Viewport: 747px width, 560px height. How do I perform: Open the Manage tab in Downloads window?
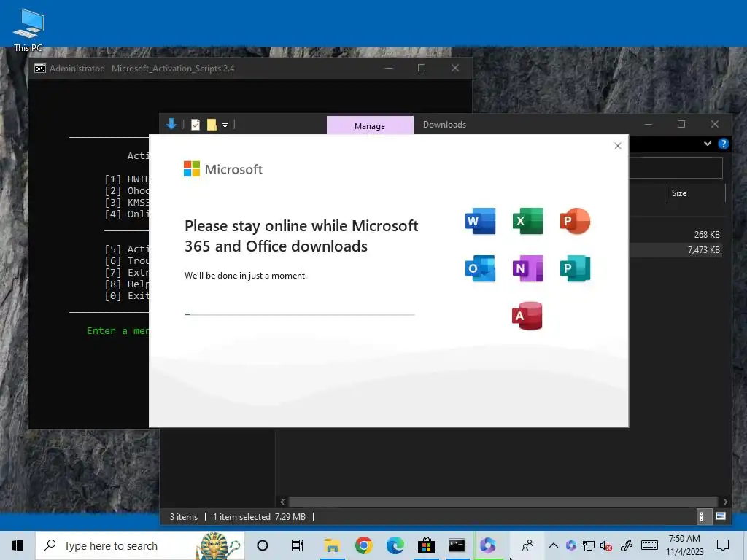pyautogui.click(x=370, y=125)
